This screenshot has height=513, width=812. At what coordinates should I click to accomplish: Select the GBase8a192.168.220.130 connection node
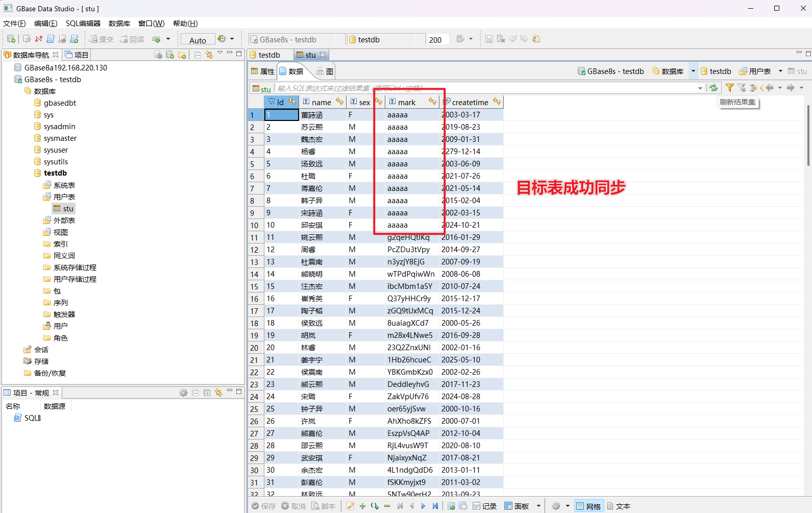pyautogui.click(x=61, y=67)
